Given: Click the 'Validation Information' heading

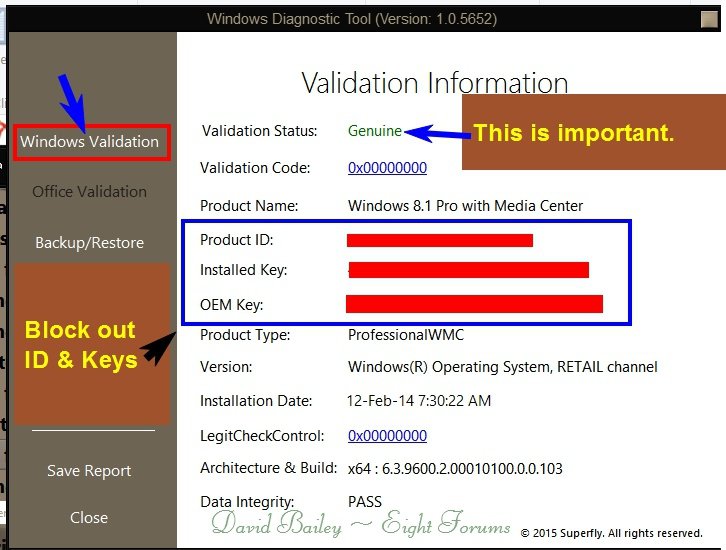Looking at the screenshot, I should [x=435, y=83].
